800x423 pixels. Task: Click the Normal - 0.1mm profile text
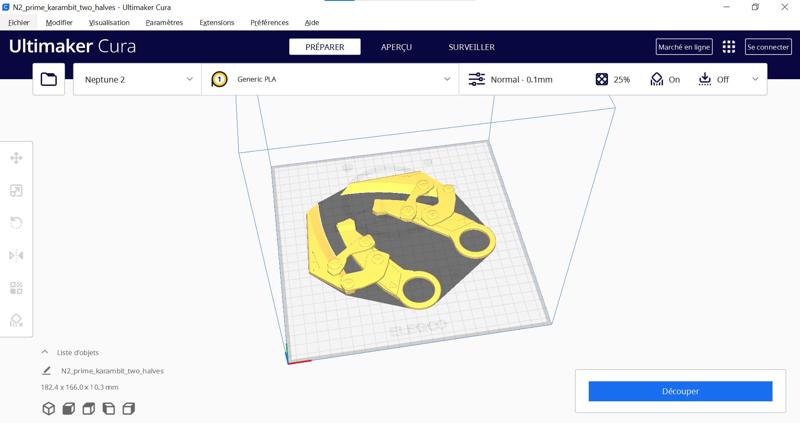pyautogui.click(x=521, y=80)
